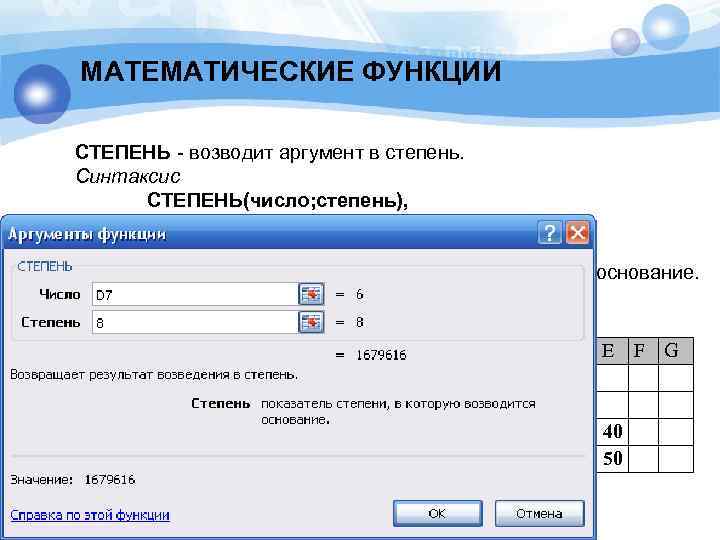
Task: Select column header F in the table
Action: pyautogui.click(x=643, y=351)
